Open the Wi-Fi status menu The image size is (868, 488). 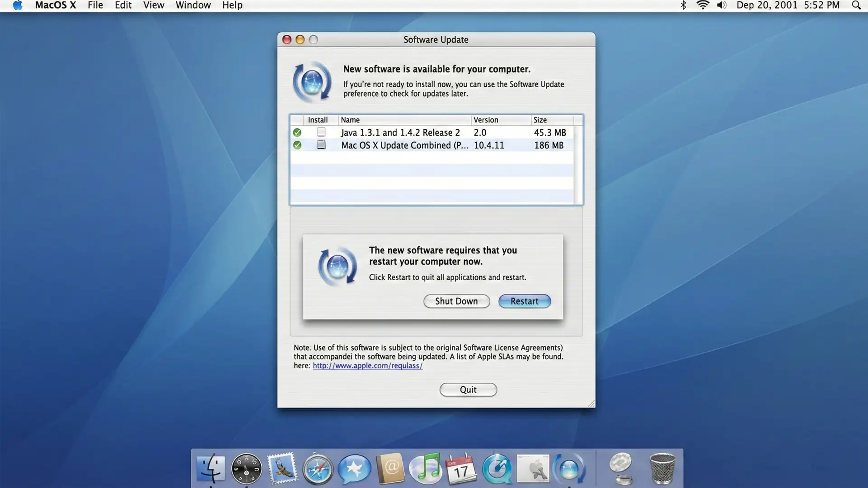coord(703,5)
